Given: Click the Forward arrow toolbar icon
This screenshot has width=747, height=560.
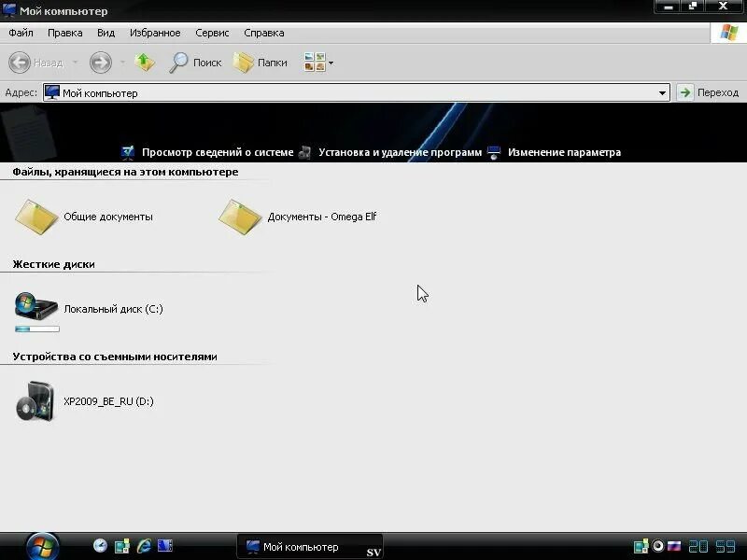Looking at the screenshot, I should coord(101,63).
